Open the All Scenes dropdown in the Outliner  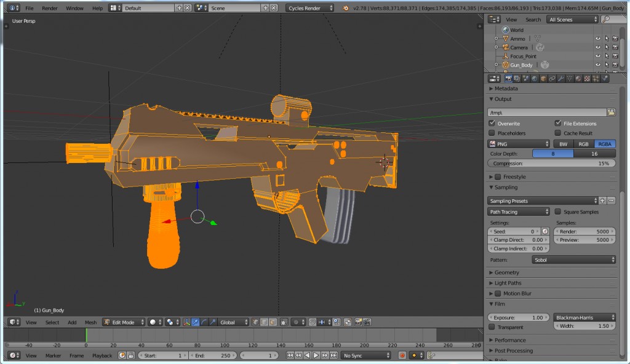point(570,19)
